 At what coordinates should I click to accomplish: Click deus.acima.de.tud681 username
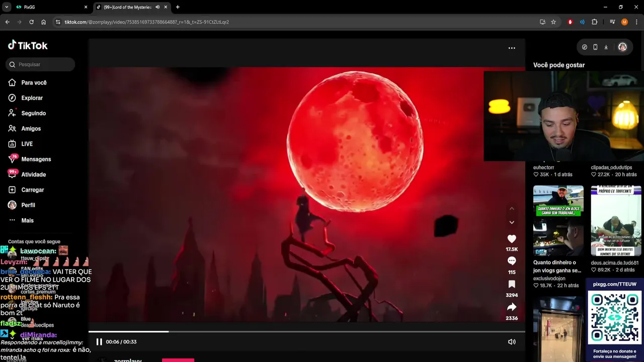(x=615, y=263)
